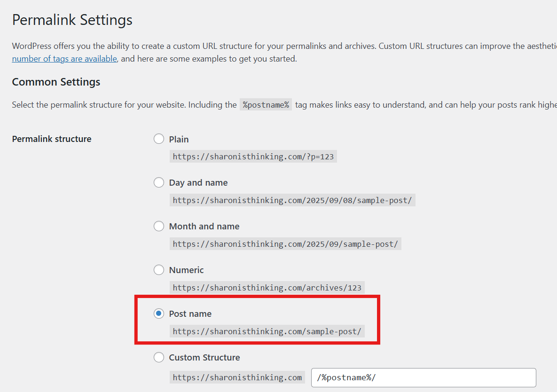Click the 'Custom Structure' label text

pyautogui.click(x=204, y=358)
